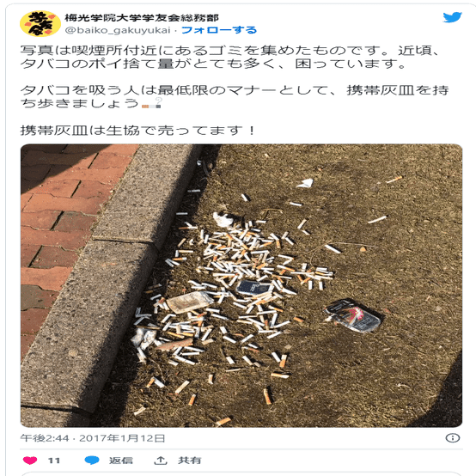
Task: Click the blue reply speech bubble icon
Action: click(x=92, y=461)
